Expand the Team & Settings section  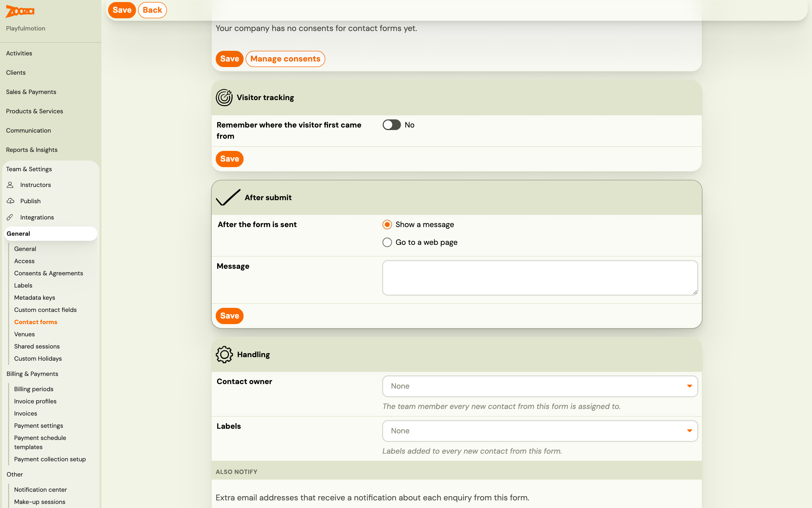(x=29, y=169)
